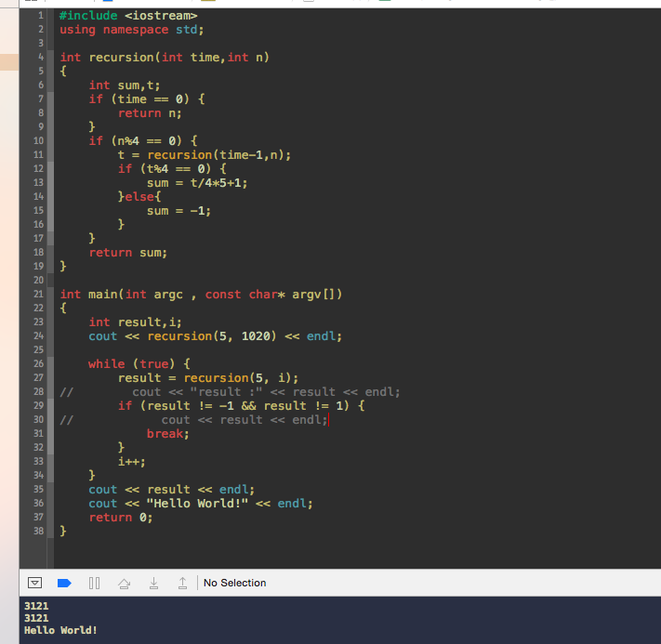Click the uncommented 'cout << result << endl;' line 35
661x644 pixels.
click(x=172, y=490)
